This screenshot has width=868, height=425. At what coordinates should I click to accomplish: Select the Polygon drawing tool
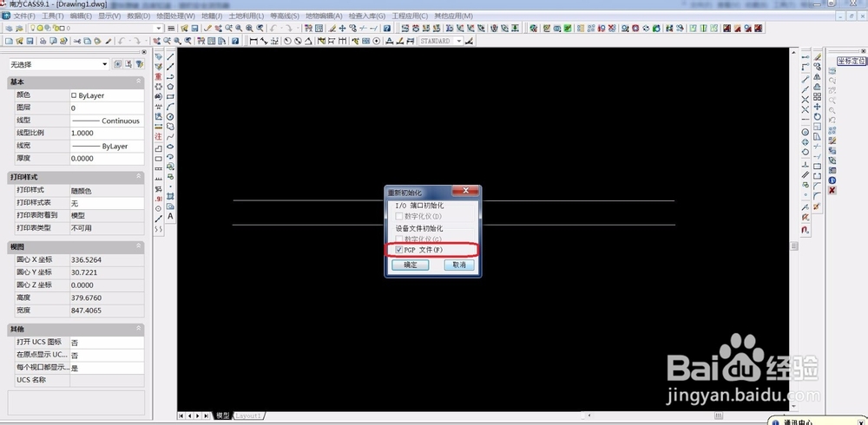coord(170,87)
